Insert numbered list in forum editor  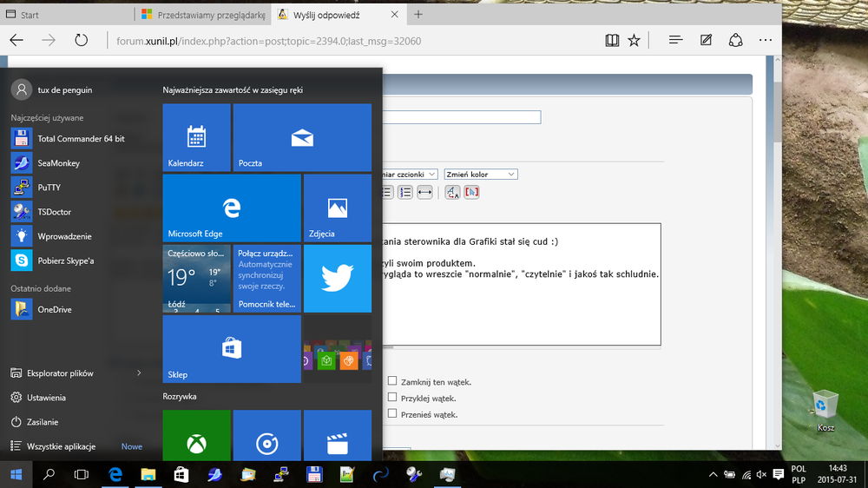pyautogui.click(x=405, y=192)
